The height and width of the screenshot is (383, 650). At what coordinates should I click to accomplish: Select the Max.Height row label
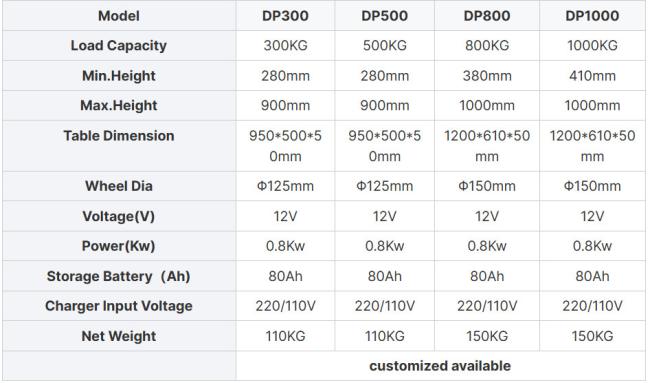point(119,106)
